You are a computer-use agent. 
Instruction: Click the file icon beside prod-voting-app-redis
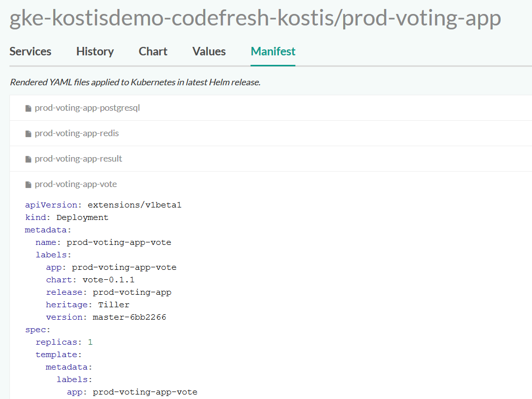28,134
